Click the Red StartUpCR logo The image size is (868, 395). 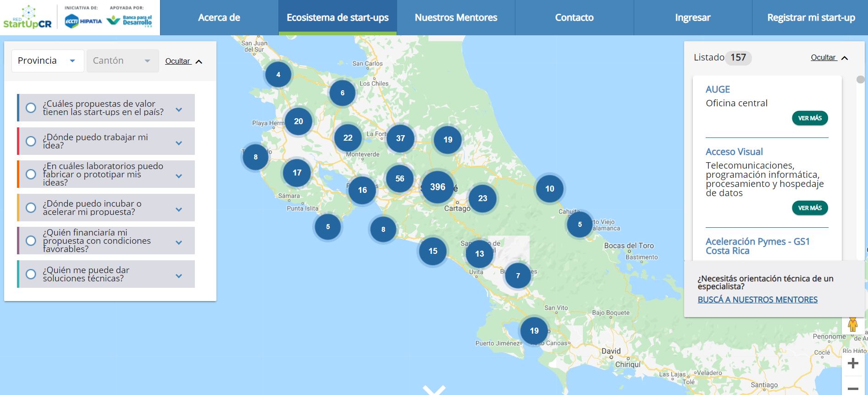(x=28, y=18)
